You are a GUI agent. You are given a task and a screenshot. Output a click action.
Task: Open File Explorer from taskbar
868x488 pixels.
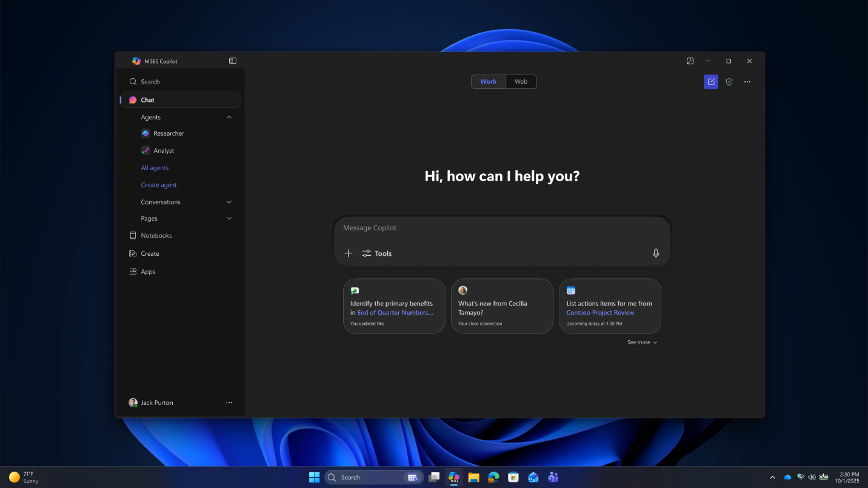click(473, 477)
